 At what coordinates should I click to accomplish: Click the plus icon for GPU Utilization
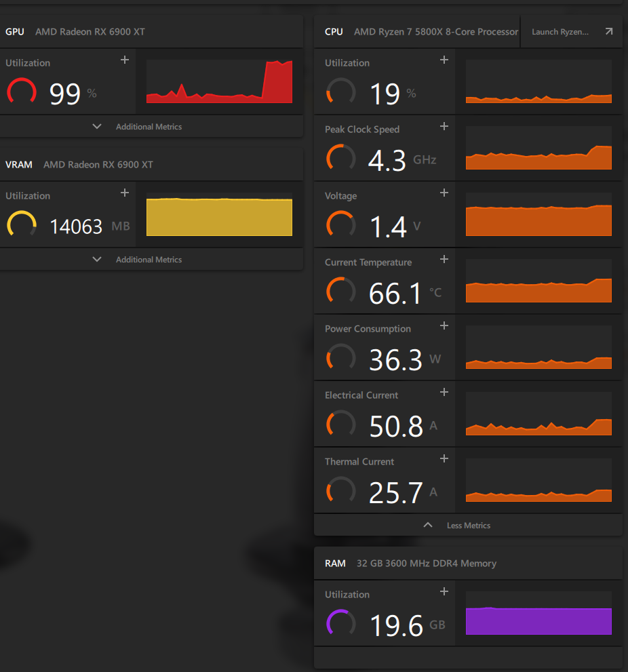[125, 60]
